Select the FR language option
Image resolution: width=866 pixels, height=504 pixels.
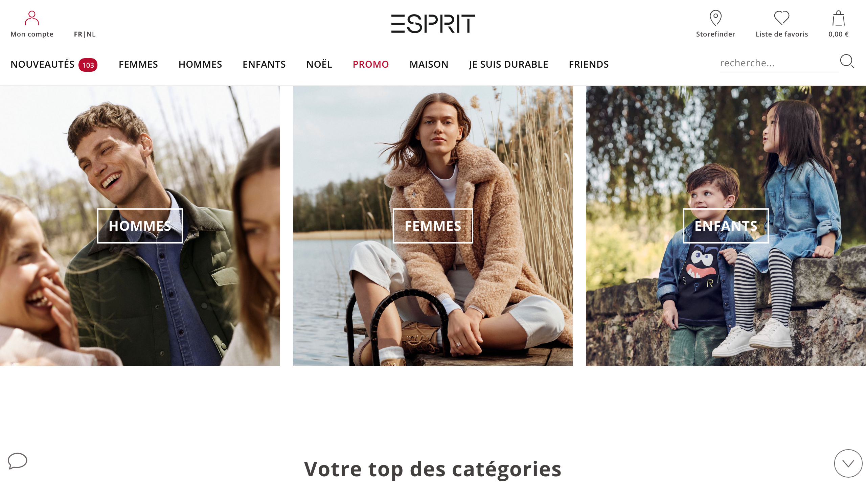click(x=78, y=34)
